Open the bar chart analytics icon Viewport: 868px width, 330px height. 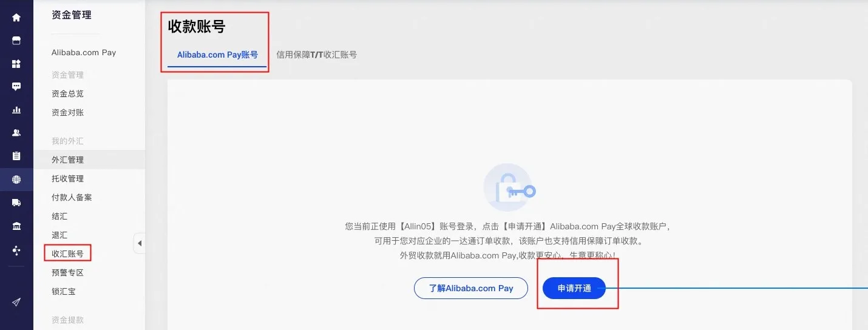coord(16,110)
